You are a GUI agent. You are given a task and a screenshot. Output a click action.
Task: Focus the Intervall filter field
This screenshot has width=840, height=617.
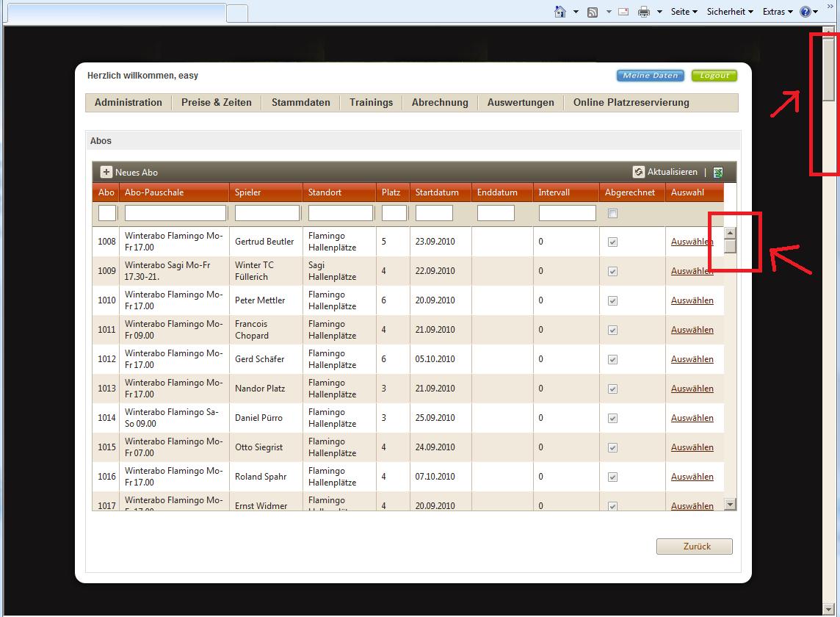(x=568, y=213)
